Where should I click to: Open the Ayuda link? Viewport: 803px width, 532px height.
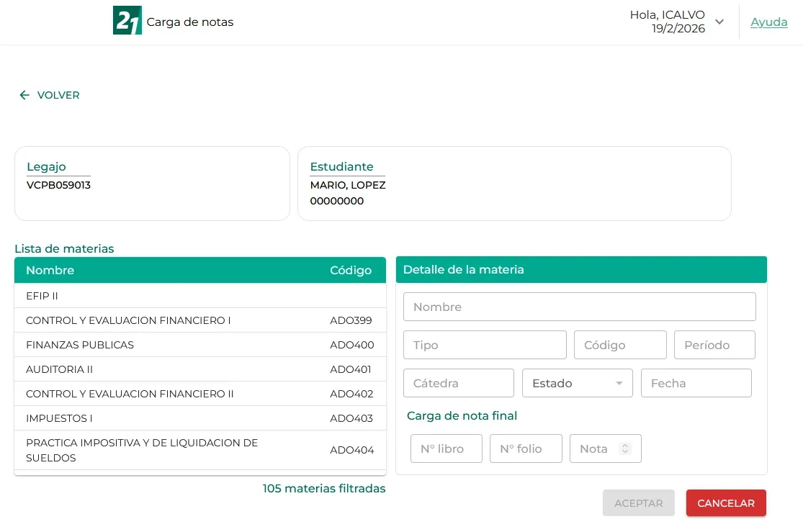coord(768,22)
